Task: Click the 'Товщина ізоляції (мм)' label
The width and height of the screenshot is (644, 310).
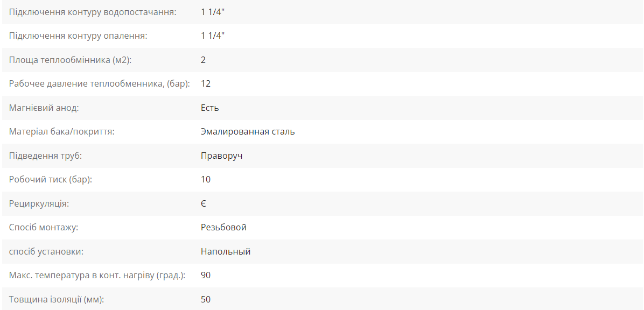Action: 57,299
